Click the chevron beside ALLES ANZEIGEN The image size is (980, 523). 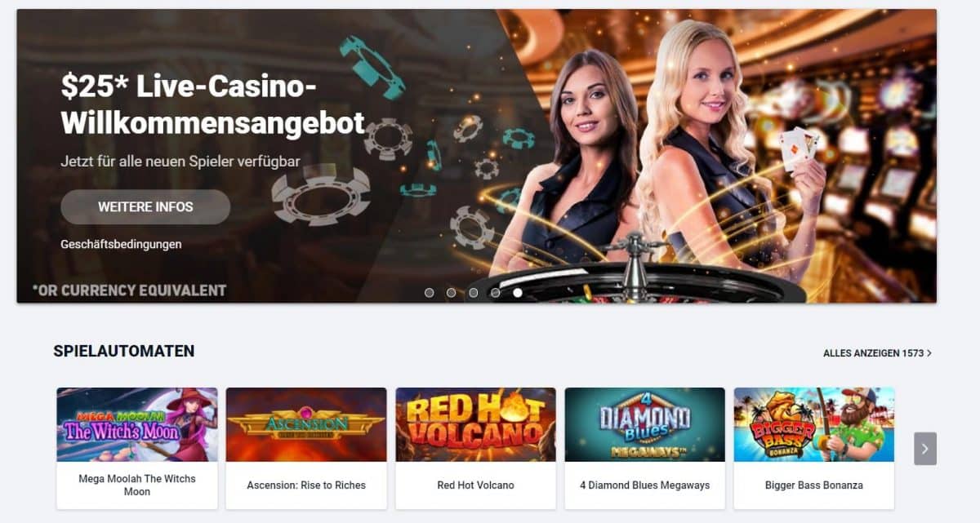click(x=929, y=353)
